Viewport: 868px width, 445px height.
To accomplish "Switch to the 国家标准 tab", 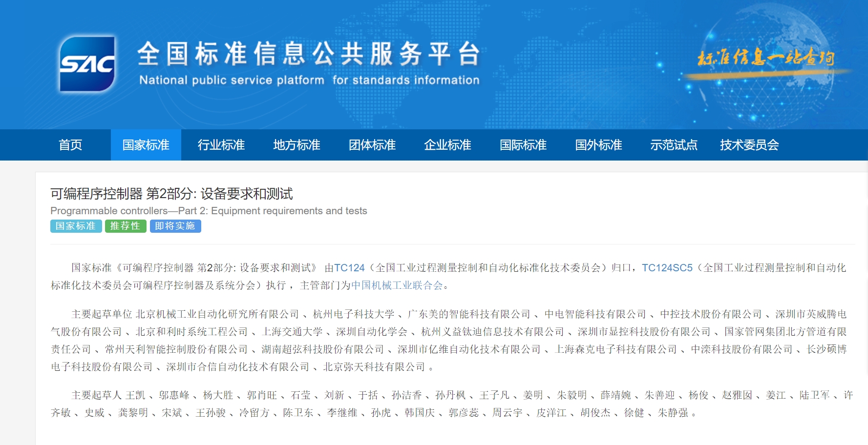I will 146,144.
